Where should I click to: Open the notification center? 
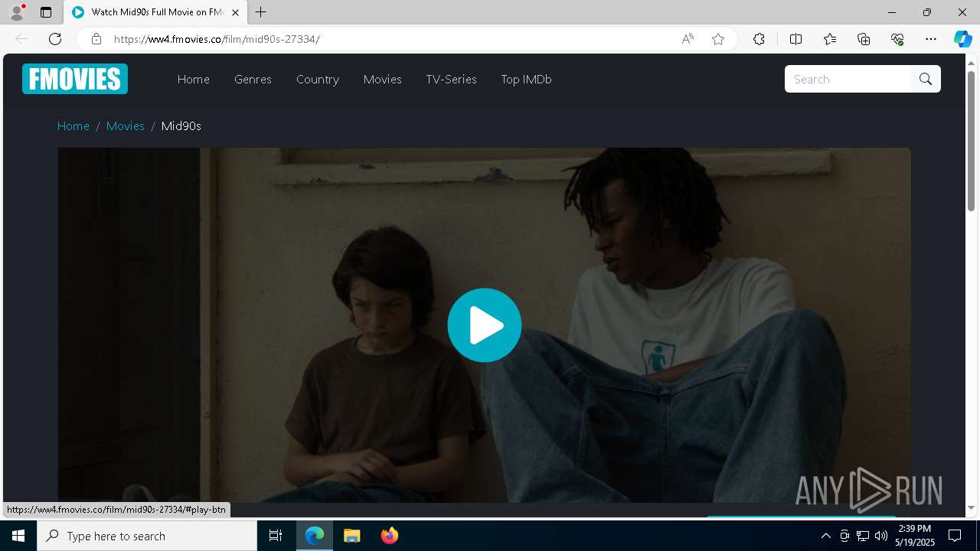(x=955, y=536)
